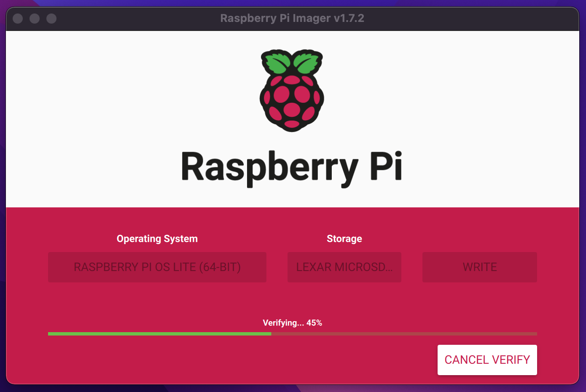
Task: Maximize the Raspberry Pi Imager window
Action: point(51,19)
